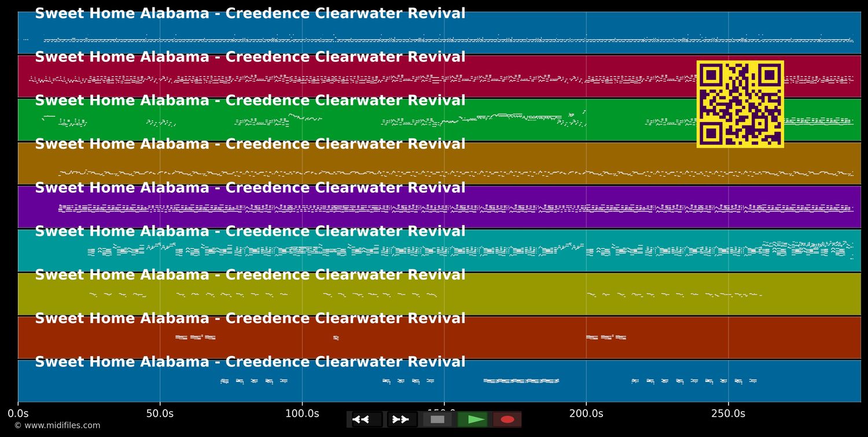Image resolution: width=868 pixels, height=437 pixels.
Task: Click the song title in the brown track
Action: (x=250, y=144)
